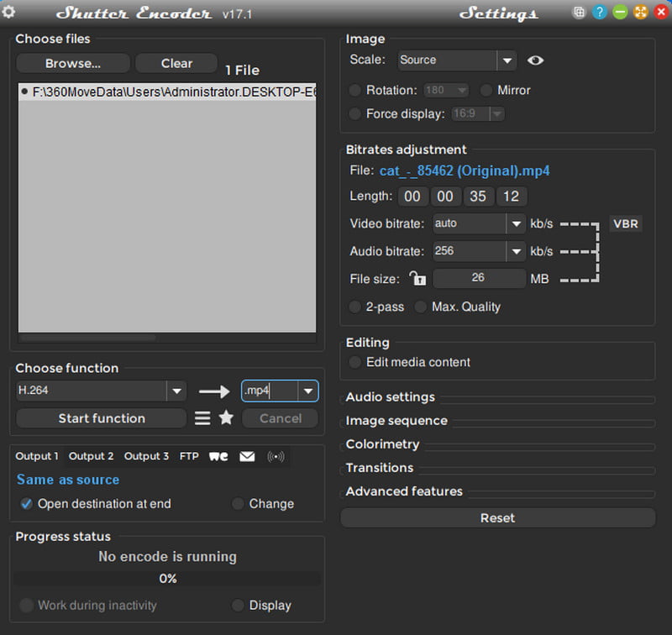Click the Length minutes 00 field

click(445, 197)
